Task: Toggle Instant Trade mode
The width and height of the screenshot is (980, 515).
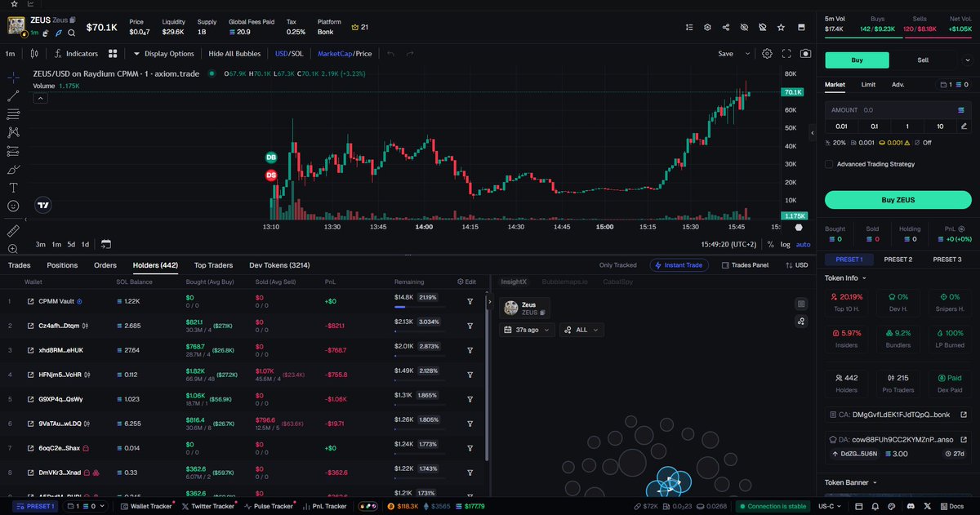Action: [x=680, y=265]
